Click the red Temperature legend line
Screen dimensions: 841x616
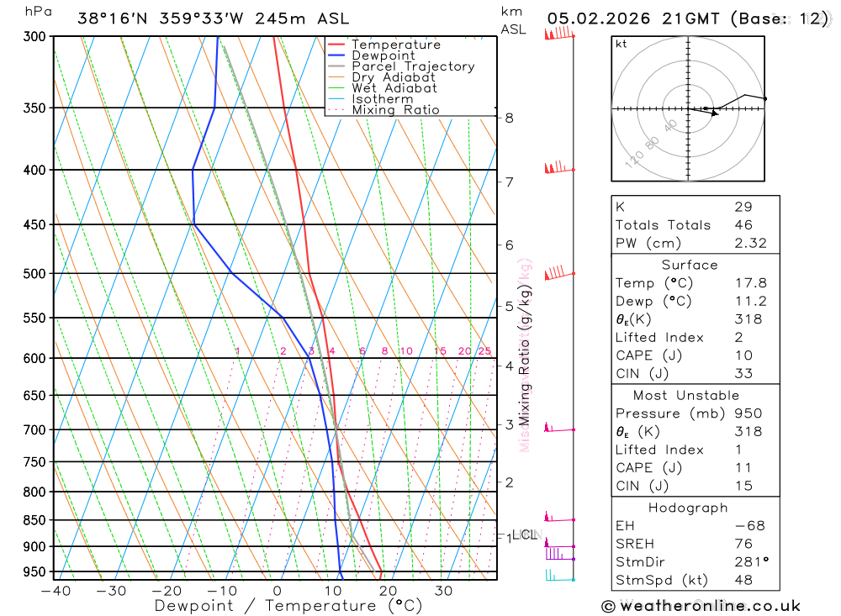tap(336, 45)
